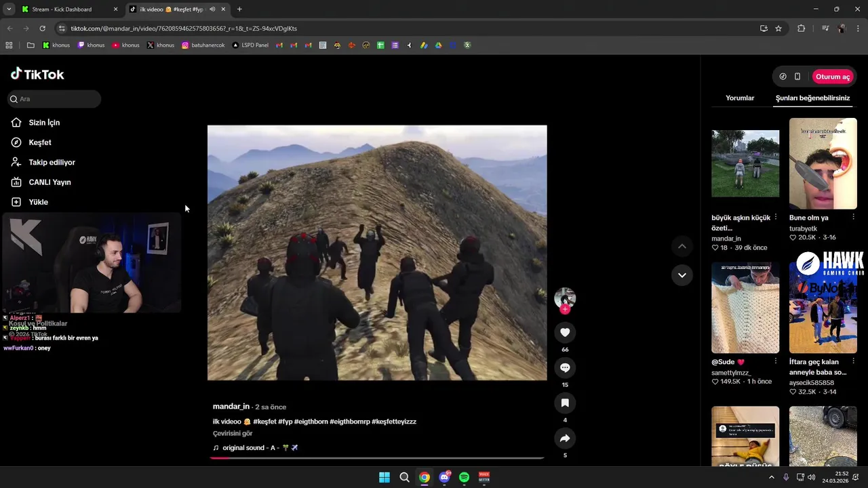Viewport: 868px width, 488px height.
Task: Open the extensions puzzle icon
Action: tap(802, 28)
